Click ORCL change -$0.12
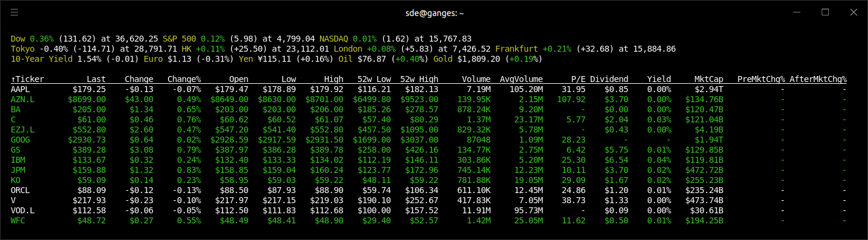 (x=139, y=190)
